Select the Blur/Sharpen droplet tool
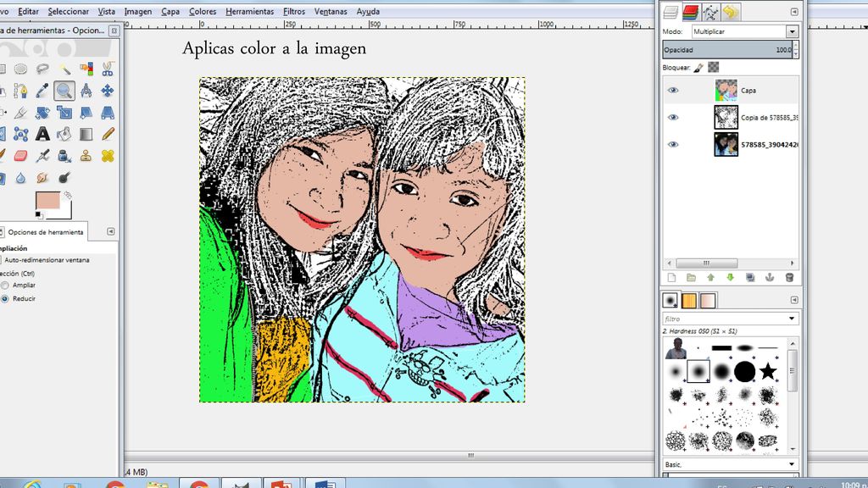 coord(20,178)
